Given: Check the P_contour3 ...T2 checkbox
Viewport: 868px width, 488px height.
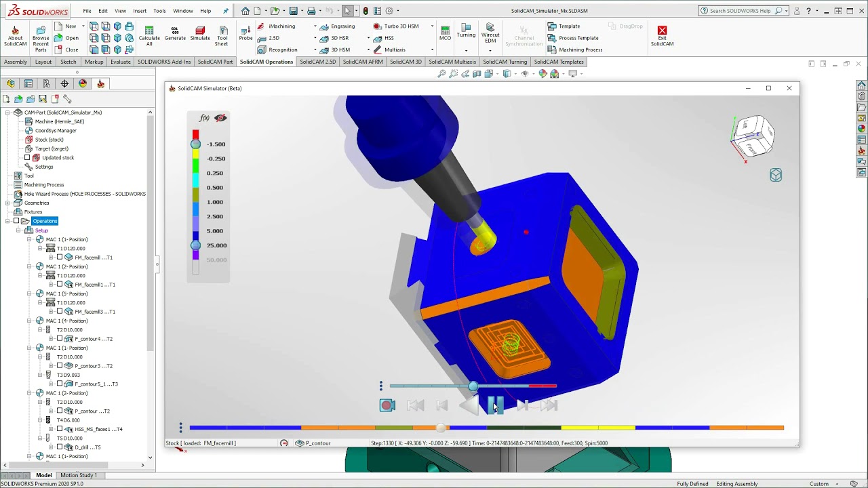Looking at the screenshot, I should click(60, 366).
